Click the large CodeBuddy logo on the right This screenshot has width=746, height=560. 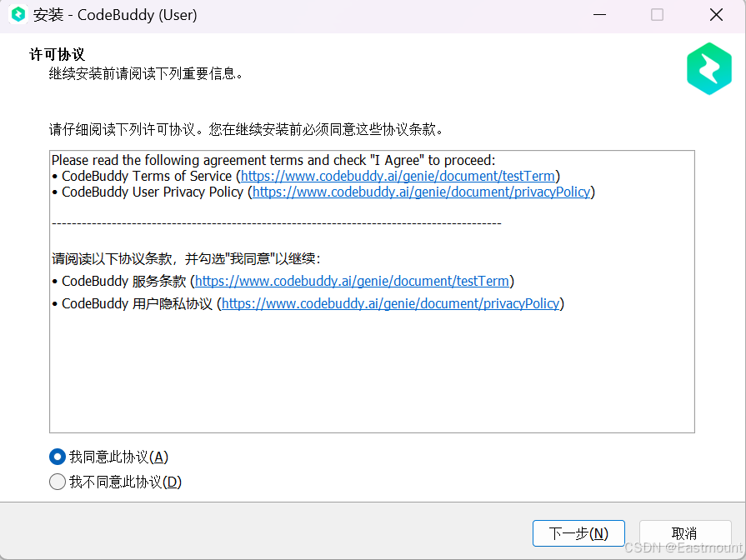708,68
